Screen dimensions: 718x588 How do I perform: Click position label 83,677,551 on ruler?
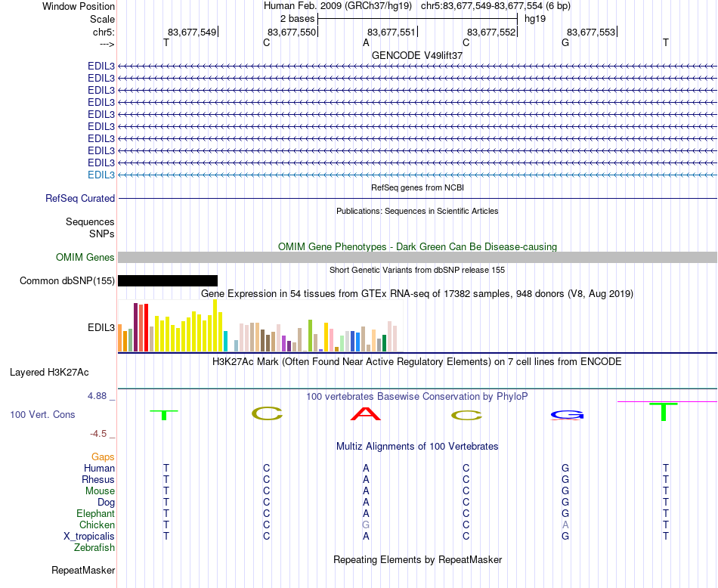pos(391,32)
